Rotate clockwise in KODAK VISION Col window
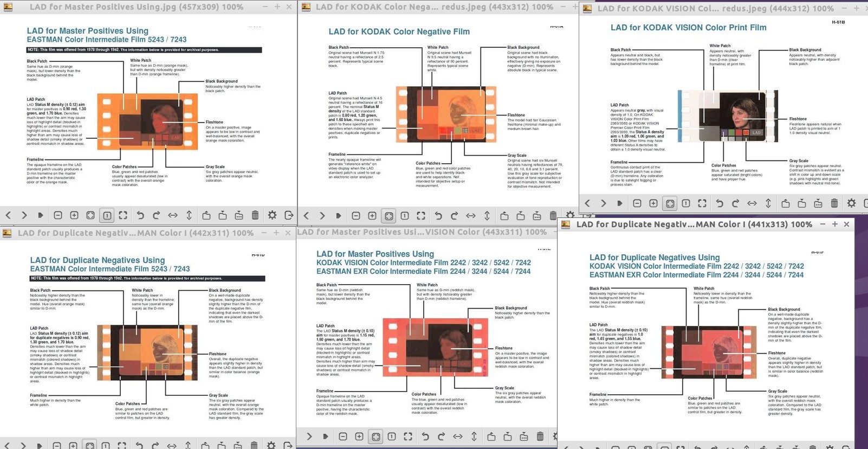Screen dimensions: 868x449 point(736,203)
